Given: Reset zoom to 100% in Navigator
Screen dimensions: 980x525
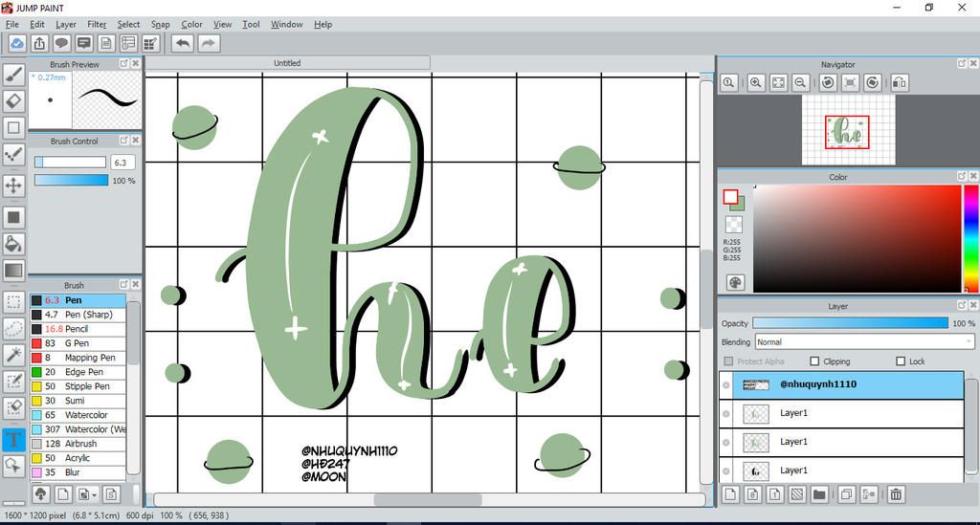Looking at the screenshot, I should pyautogui.click(x=728, y=82).
